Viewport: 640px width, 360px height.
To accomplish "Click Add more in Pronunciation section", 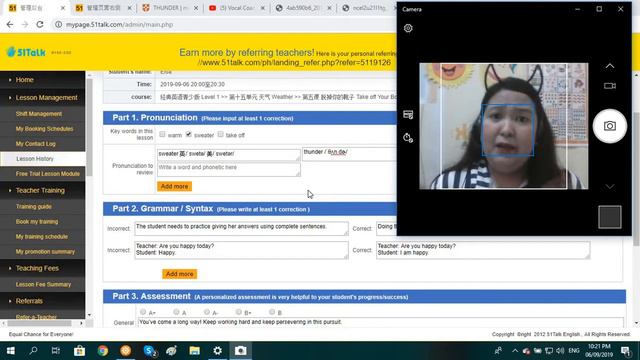I will point(174,187).
